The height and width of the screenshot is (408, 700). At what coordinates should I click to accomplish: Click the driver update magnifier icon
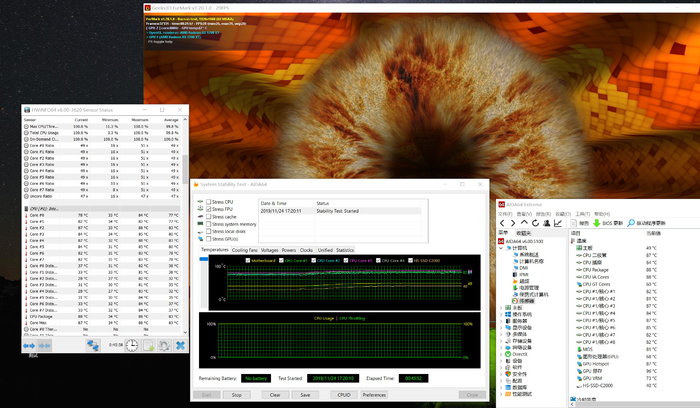(631, 223)
